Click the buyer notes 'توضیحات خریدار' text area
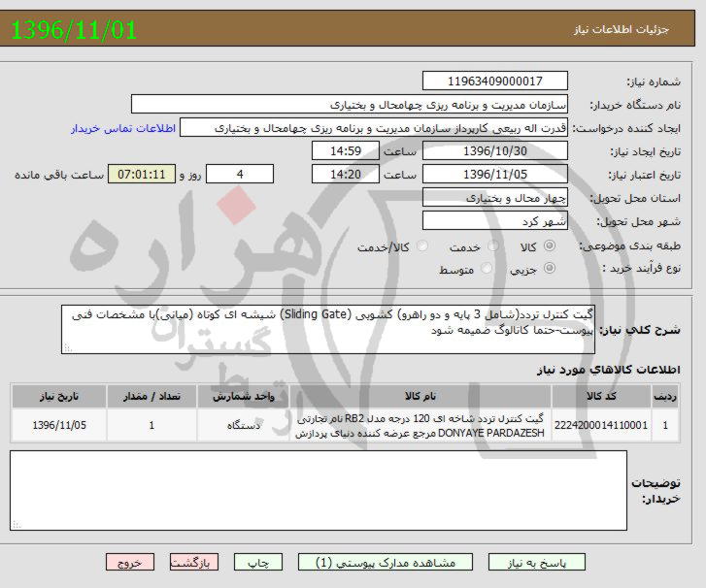This screenshot has height=588, width=706. 319,490
